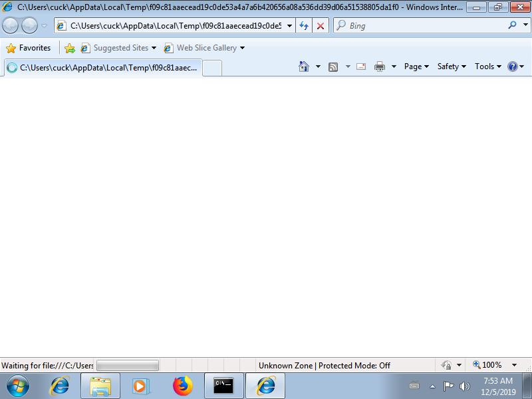This screenshot has height=399, width=532.
Task: Open Firefox from the taskbar
Action: coord(182,386)
